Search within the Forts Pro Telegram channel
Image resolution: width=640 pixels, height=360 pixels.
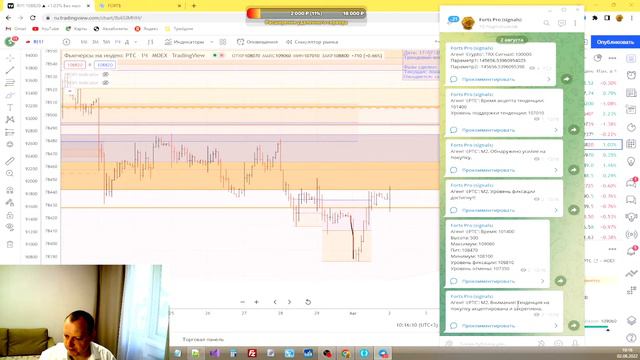547,23
